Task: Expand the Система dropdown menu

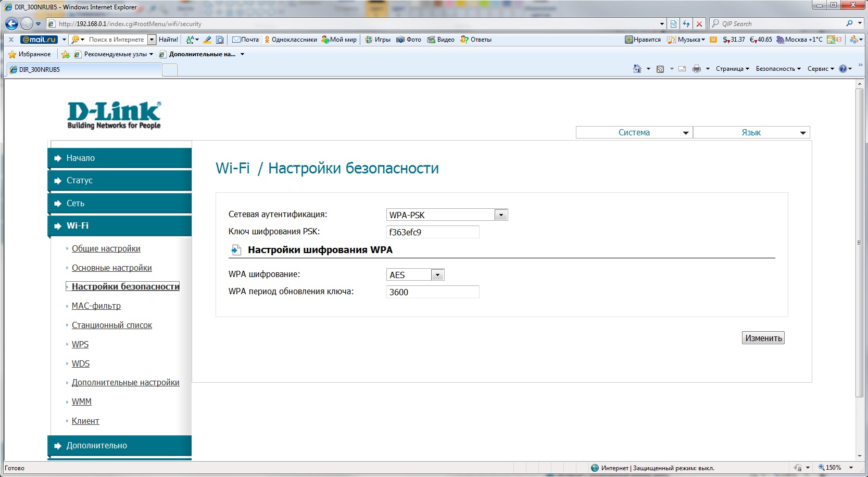Action: 634,133
